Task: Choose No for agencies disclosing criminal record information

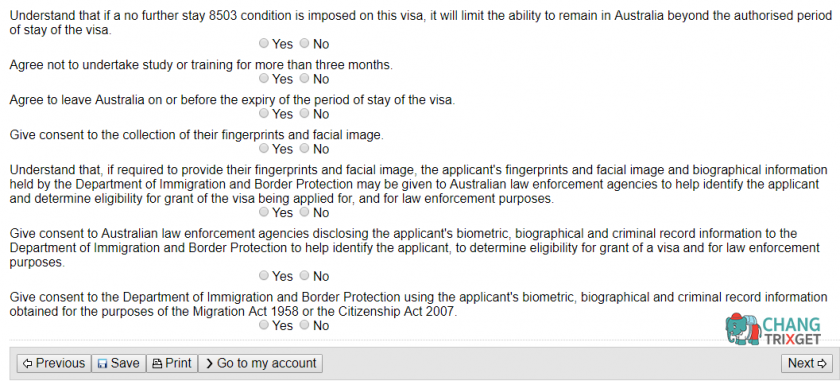Action: pos(304,275)
